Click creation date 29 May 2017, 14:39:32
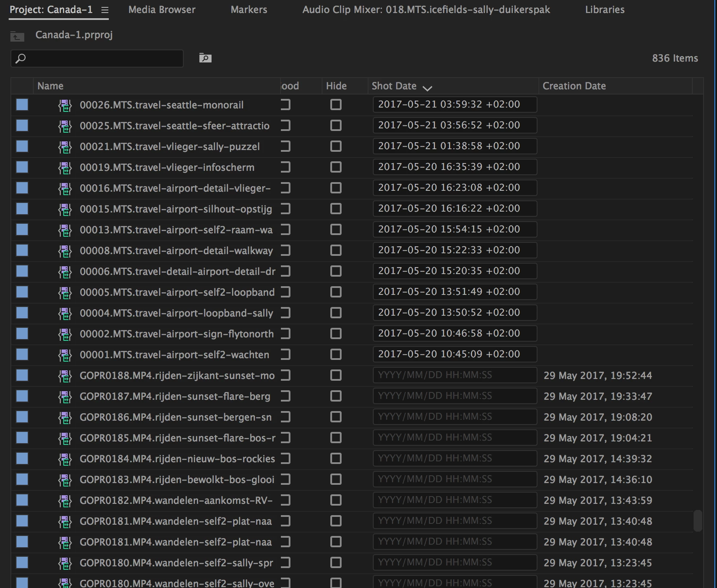Viewport: 717px width, 588px height. 598,459
